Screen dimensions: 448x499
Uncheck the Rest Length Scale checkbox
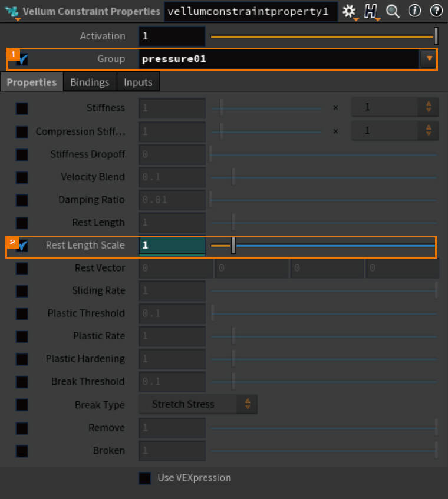pos(22,246)
